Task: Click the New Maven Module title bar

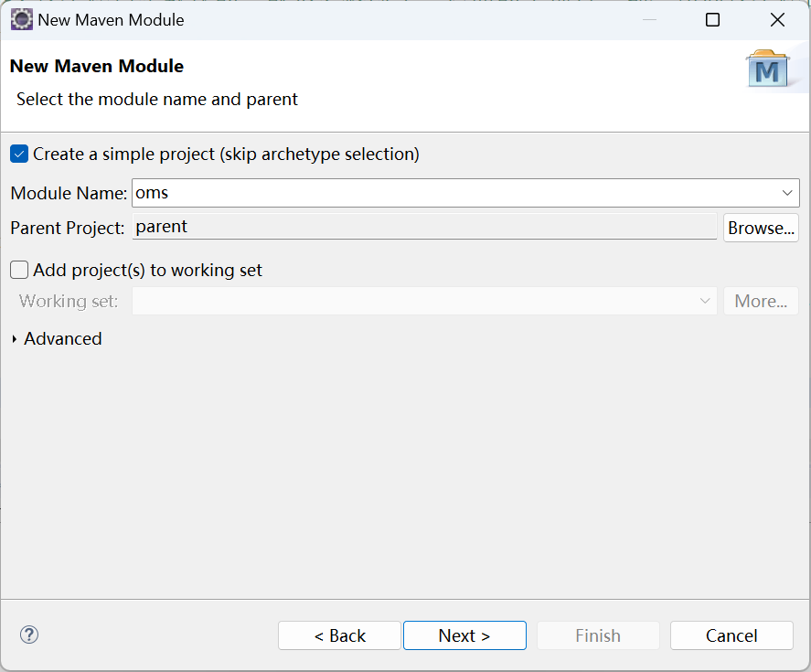Action: click(366, 19)
